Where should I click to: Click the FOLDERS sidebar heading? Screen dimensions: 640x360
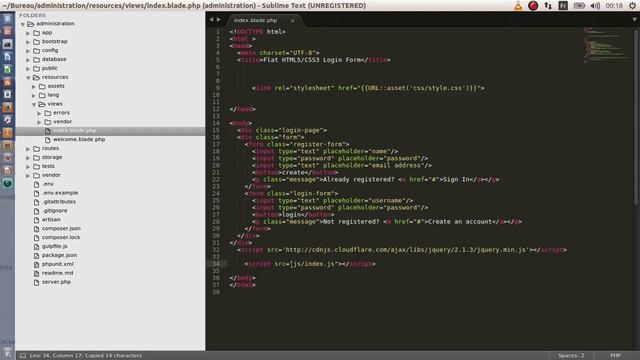tap(32, 16)
